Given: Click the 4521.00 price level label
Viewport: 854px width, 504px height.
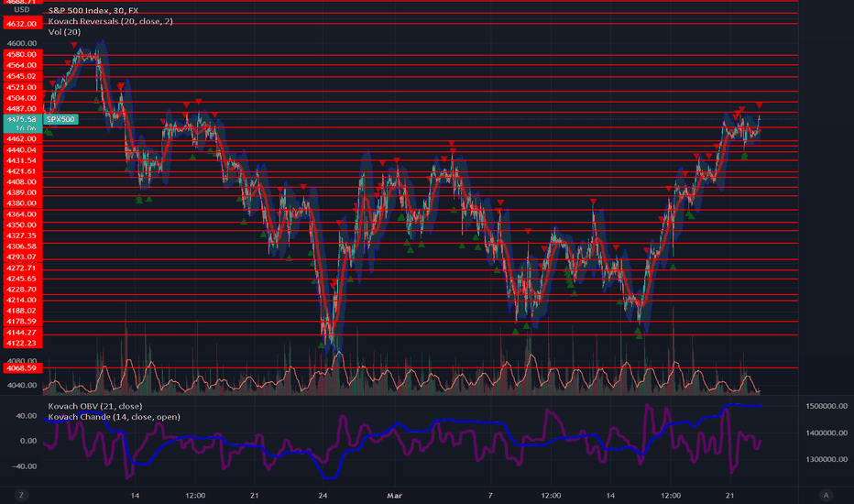Looking at the screenshot, I should pyautogui.click(x=22, y=87).
